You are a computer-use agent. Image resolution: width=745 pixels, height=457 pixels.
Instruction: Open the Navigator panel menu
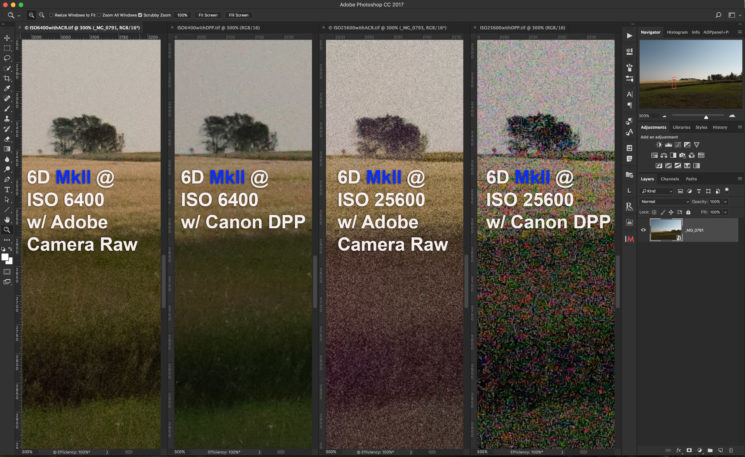[740, 32]
